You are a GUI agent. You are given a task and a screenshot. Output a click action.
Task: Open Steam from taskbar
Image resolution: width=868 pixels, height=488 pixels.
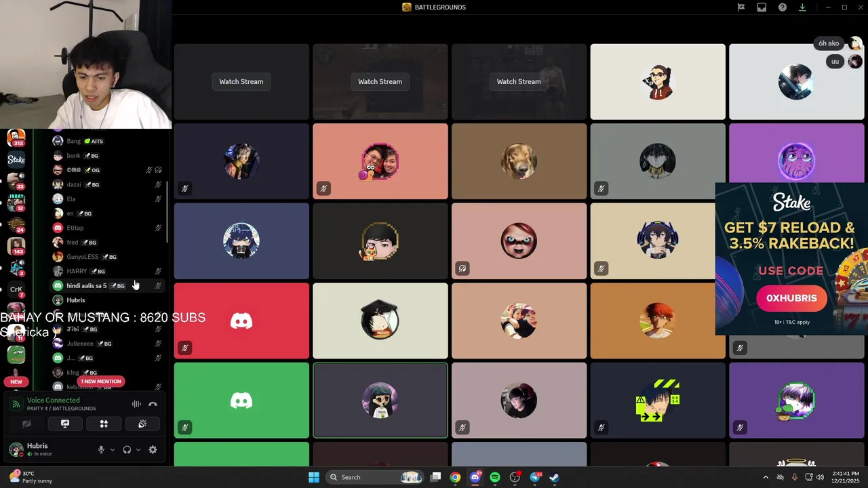point(554,477)
